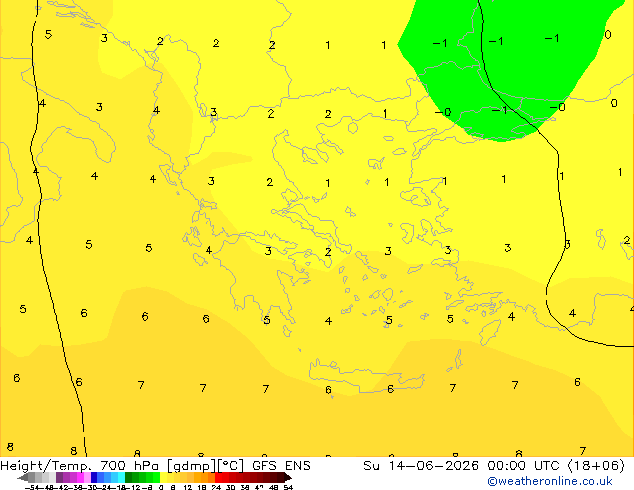Click the bright red swatch in the legend
634x490 pixels.
[x=218, y=477]
